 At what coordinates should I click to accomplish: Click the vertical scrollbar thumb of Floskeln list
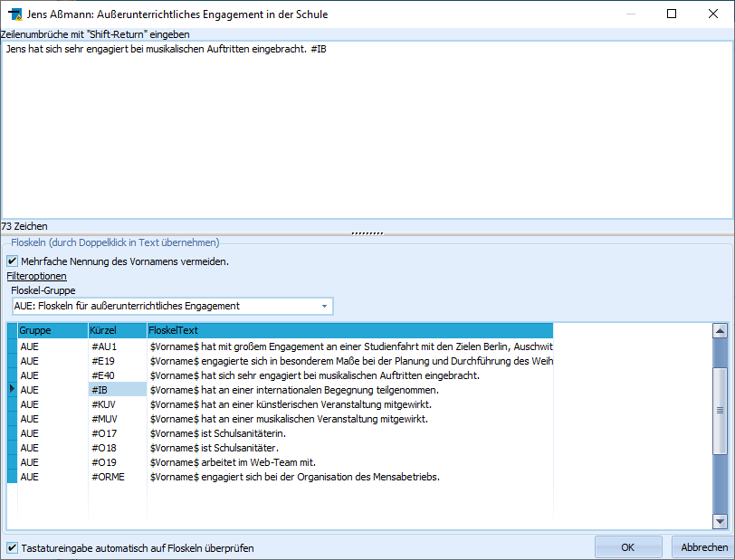[720, 411]
